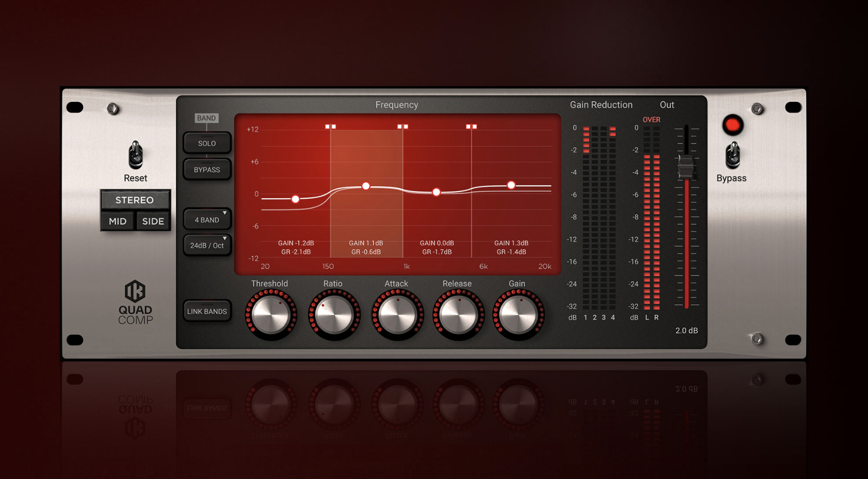Click the 'GAIN 0.0dB' band readout
Screen dimensions: 868x479
[x=437, y=243]
